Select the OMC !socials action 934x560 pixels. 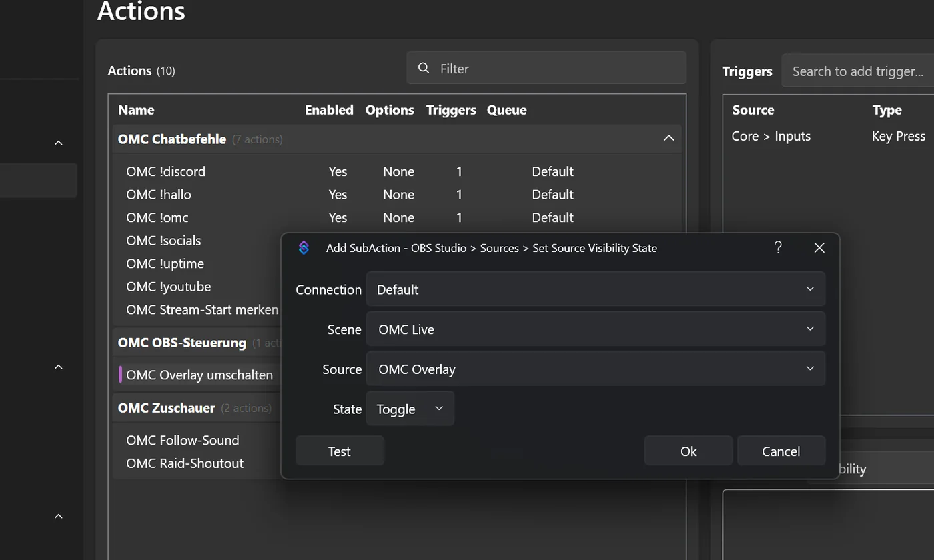163,241
